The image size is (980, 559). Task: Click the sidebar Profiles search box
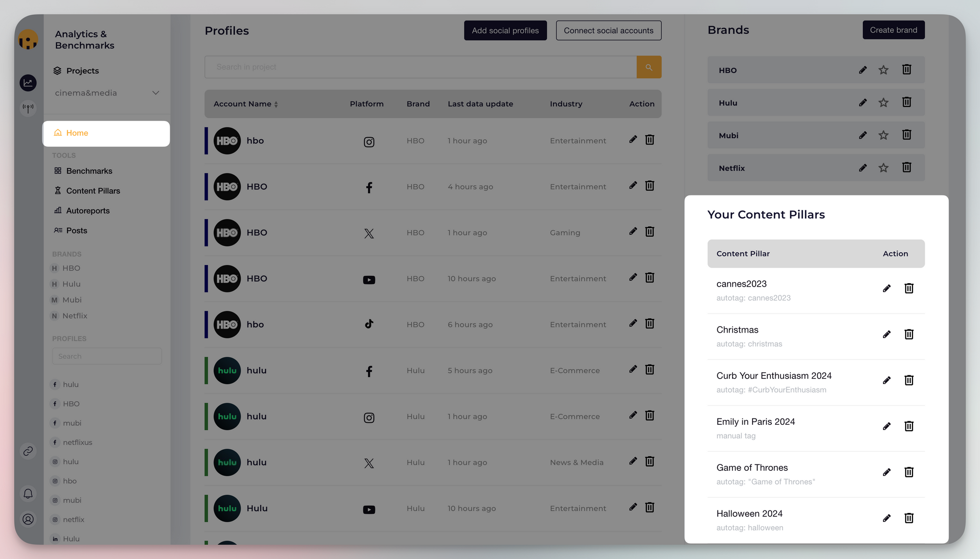tap(107, 356)
